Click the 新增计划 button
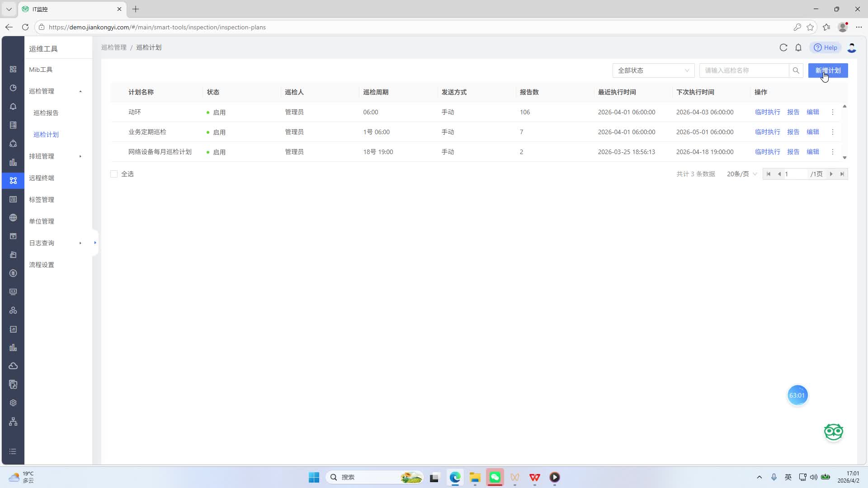 [828, 70]
